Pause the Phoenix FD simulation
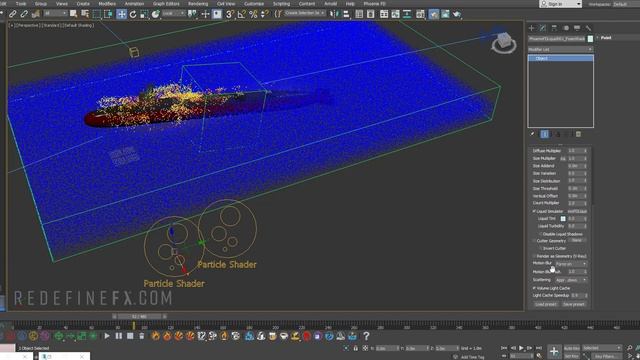The image size is (640, 360). coord(118,336)
